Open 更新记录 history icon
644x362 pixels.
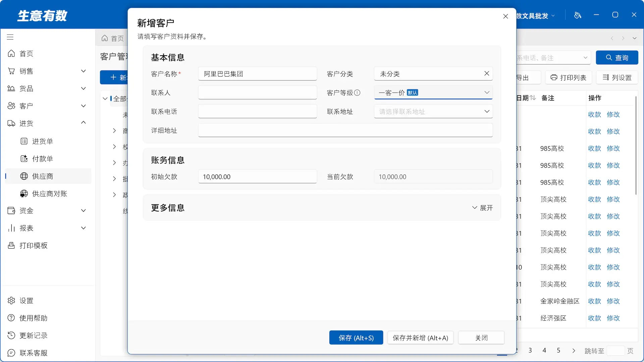point(11,335)
